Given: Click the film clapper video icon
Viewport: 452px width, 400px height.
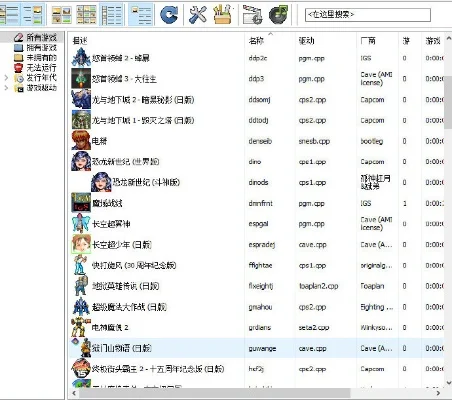Looking at the screenshot, I should point(252,15).
